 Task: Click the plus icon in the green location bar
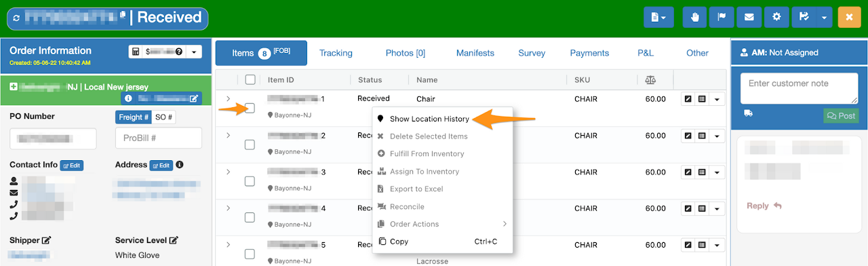(14, 87)
